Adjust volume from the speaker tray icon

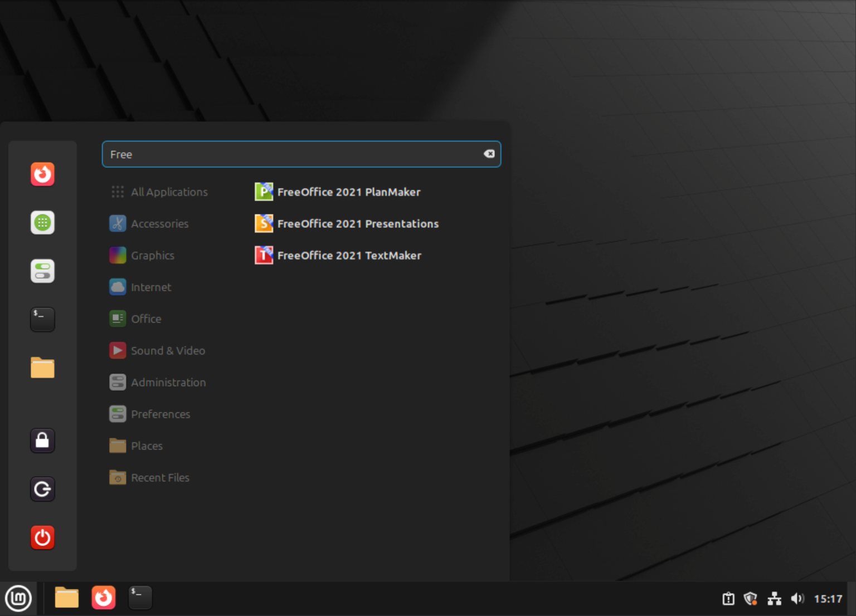point(797,598)
